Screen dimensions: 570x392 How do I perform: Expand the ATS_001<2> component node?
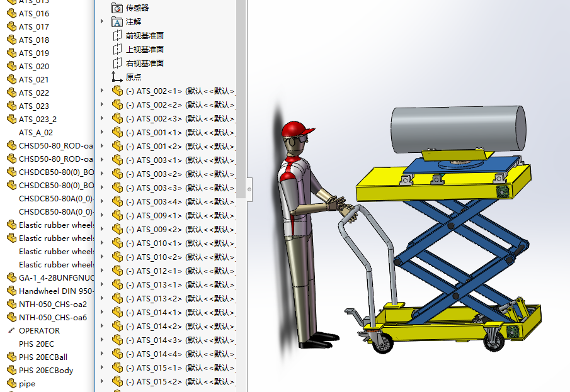(x=102, y=146)
